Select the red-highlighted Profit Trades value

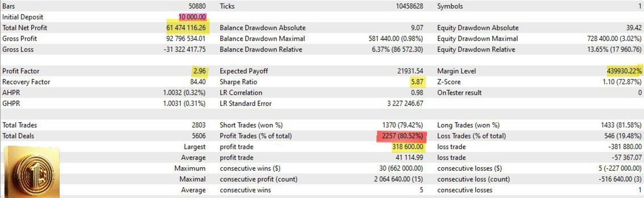[401, 136]
